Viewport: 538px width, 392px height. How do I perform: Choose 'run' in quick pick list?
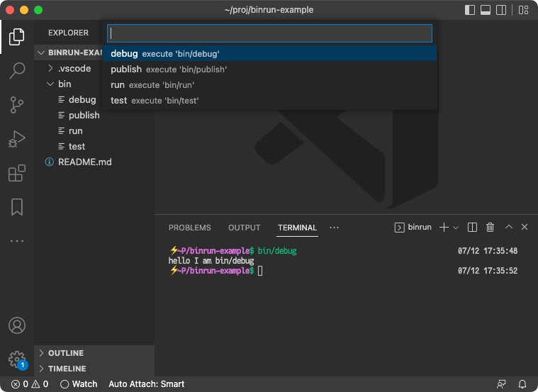click(x=269, y=85)
